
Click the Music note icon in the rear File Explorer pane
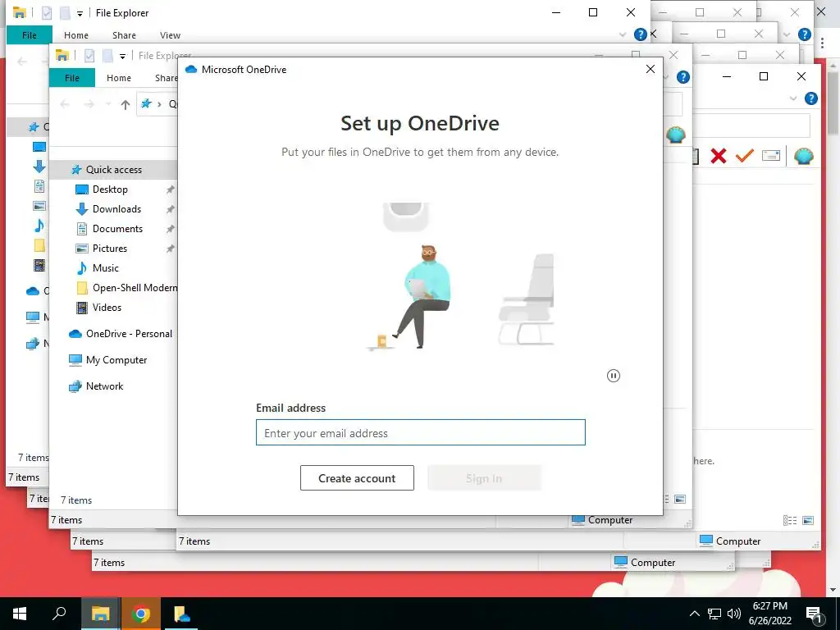(x=39, y=226)
